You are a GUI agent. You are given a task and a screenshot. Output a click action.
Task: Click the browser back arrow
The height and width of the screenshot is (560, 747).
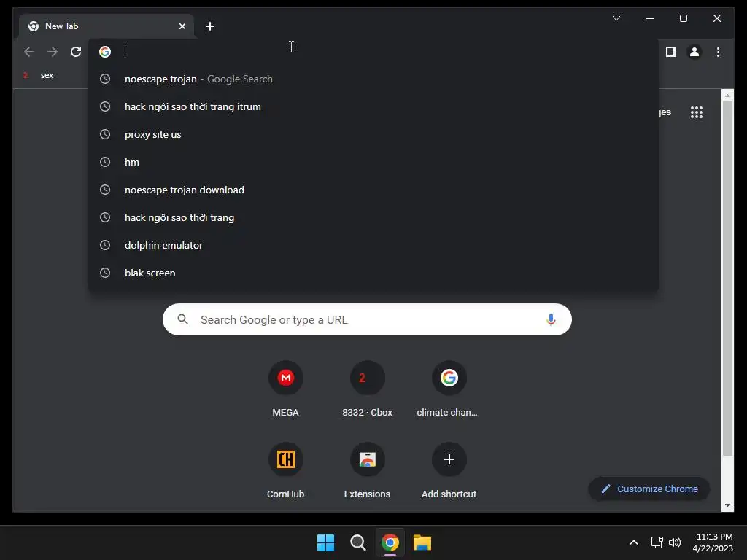click(29, 52)
